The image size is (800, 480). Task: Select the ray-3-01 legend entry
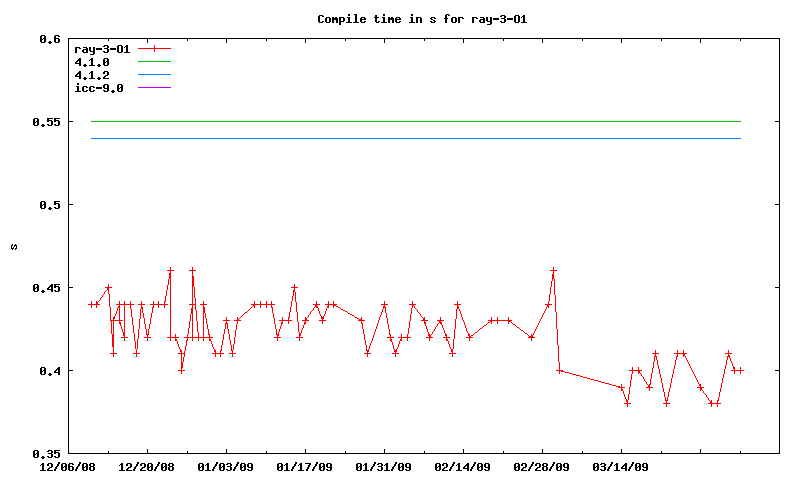tap(103, 49)
